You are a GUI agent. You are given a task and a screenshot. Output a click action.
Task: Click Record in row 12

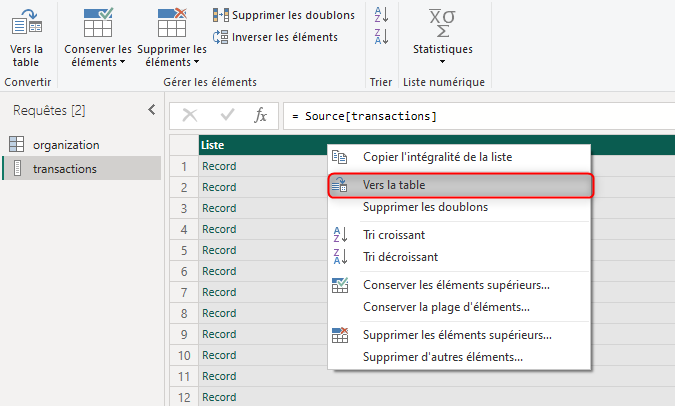click(219, 397)
